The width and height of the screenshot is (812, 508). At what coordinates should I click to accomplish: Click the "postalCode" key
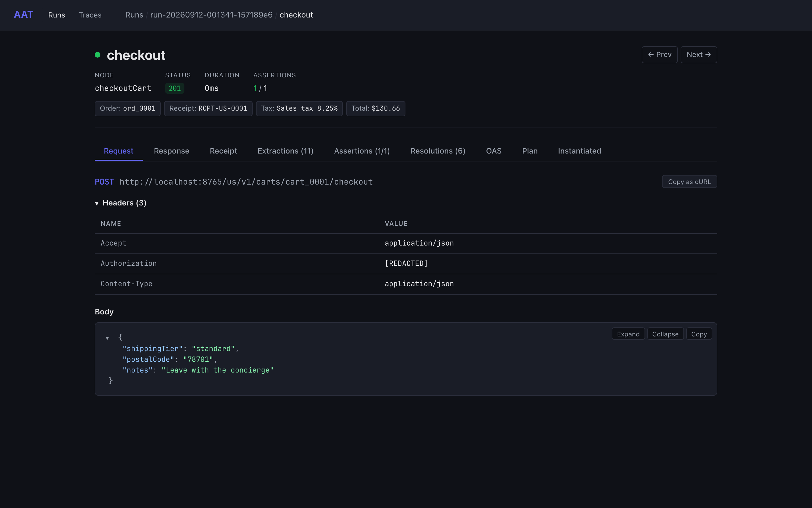pyautogui.click(x=148, y=360)
